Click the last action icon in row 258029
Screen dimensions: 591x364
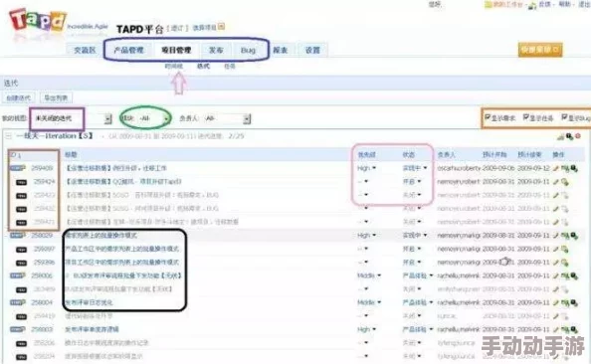point(574,236)
